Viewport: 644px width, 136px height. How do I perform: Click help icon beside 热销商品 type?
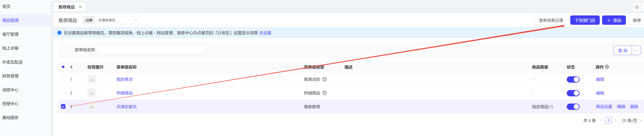(x=324, y=93)
